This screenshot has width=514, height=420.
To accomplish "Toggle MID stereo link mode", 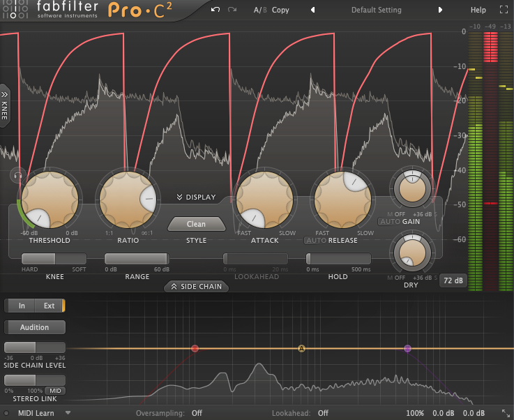I will (x=55, y=391).
